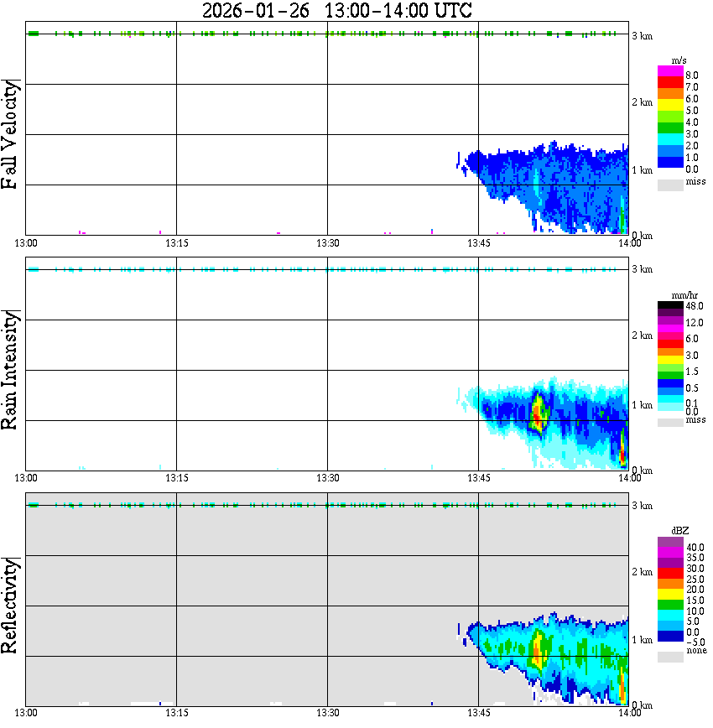Click the 8.0 value in m/s legend
The image size is (713, 728).
click(x=692, y=75)
